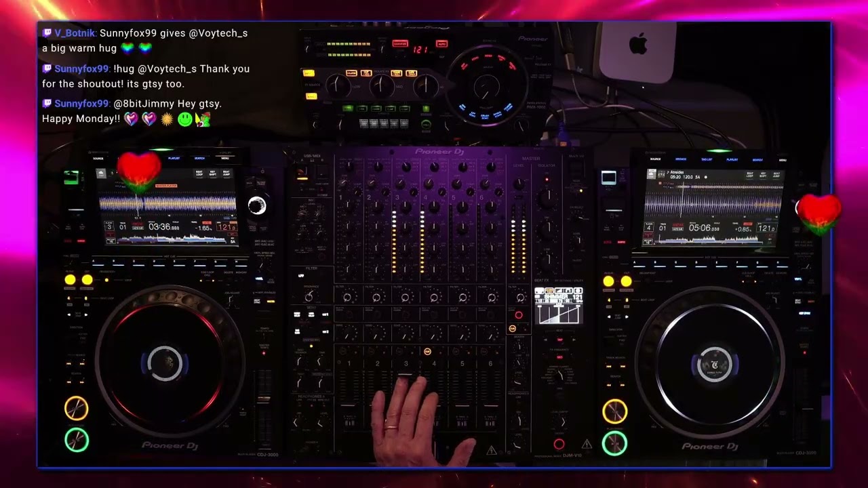Click the orange cue button above channel 4

tap(427, 352)
